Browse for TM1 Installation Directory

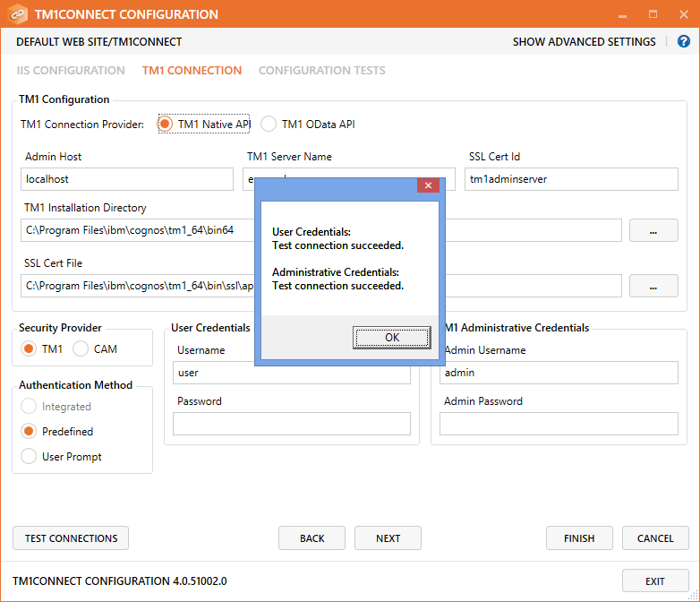coord(653,230)
